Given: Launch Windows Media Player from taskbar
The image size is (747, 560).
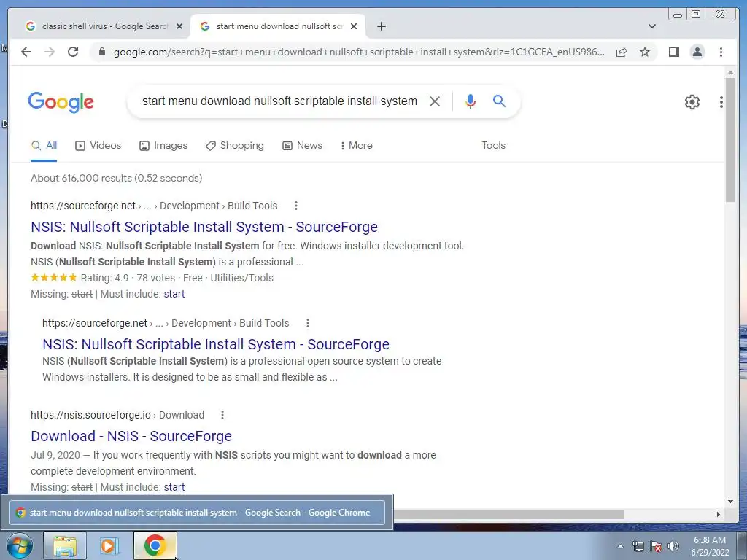Looking at the screenshot, I should coord(109,545).
